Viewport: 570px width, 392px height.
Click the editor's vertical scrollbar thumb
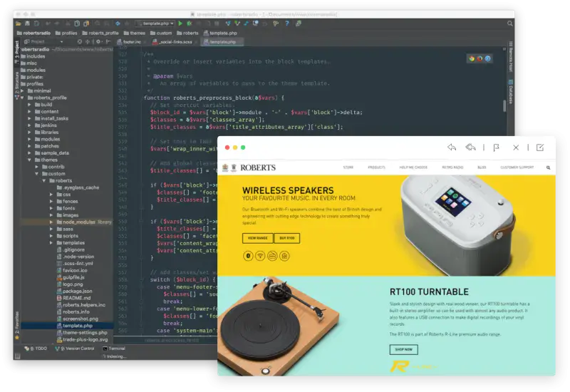[504, 105]
